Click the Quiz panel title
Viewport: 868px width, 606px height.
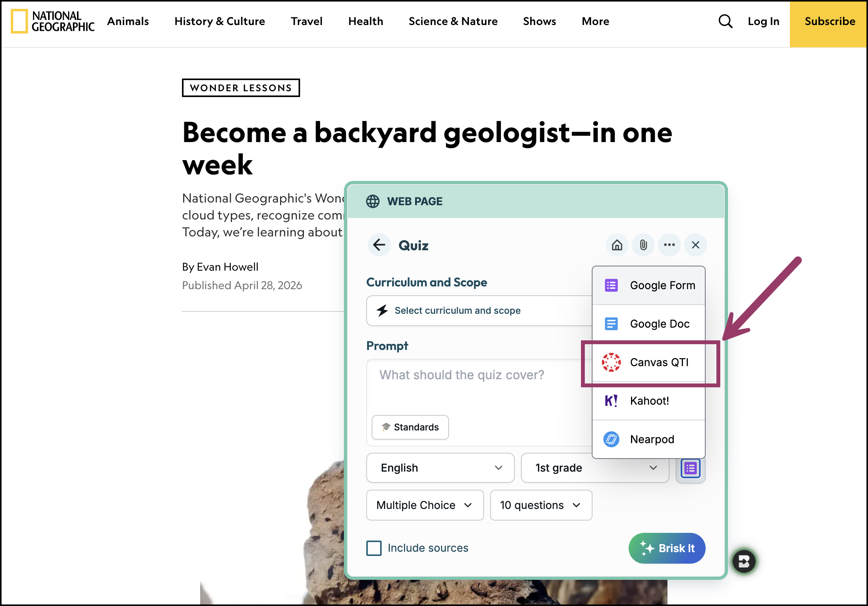point(414,245)
